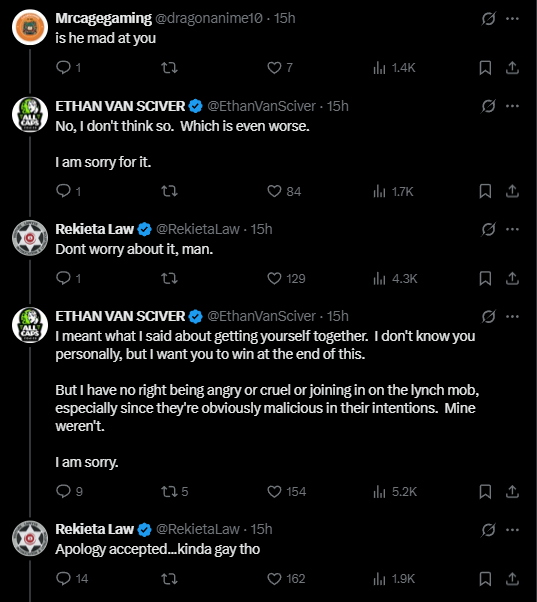
Task: Retweet Ethan Van Sciver's "I am sorry" post
Action: tap(175, 491)
